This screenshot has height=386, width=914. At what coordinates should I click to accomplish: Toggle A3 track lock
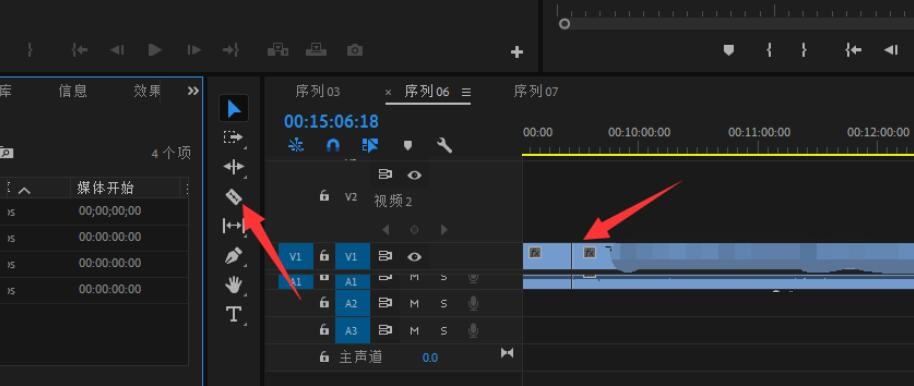pos(324,330)
